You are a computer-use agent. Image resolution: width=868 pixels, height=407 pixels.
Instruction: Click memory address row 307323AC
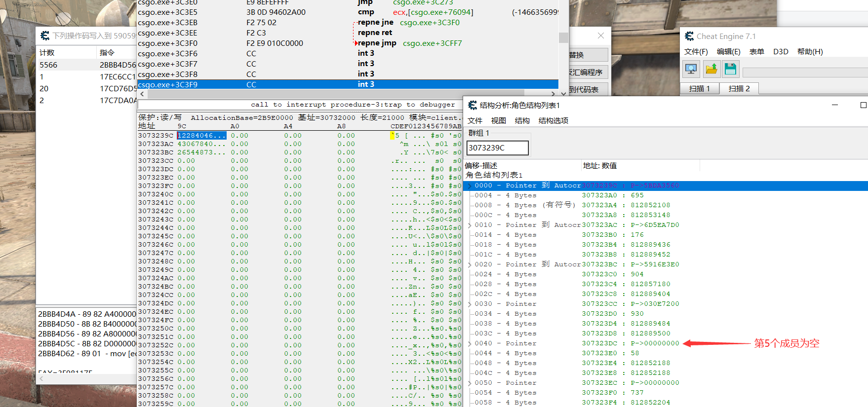point(156,144)
